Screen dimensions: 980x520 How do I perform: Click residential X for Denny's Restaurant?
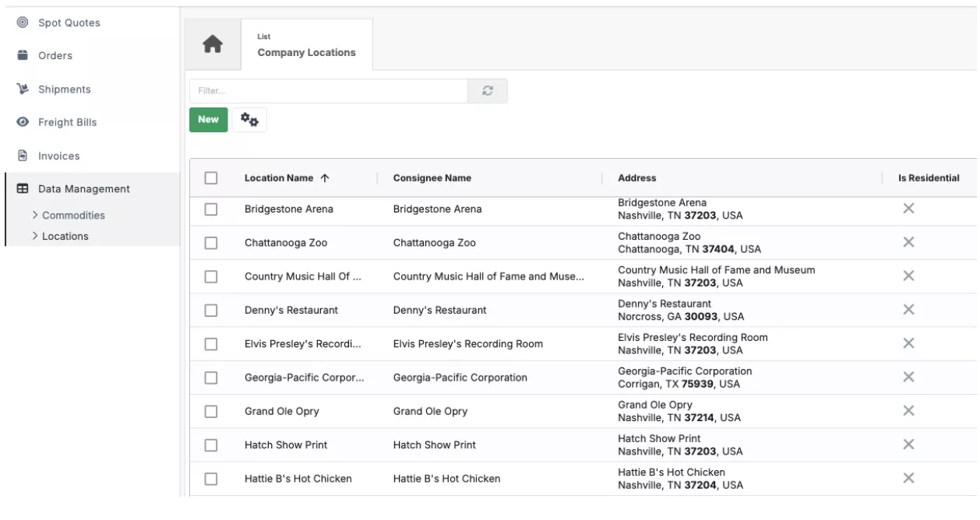pyautogui.click(x=908, y=309)
